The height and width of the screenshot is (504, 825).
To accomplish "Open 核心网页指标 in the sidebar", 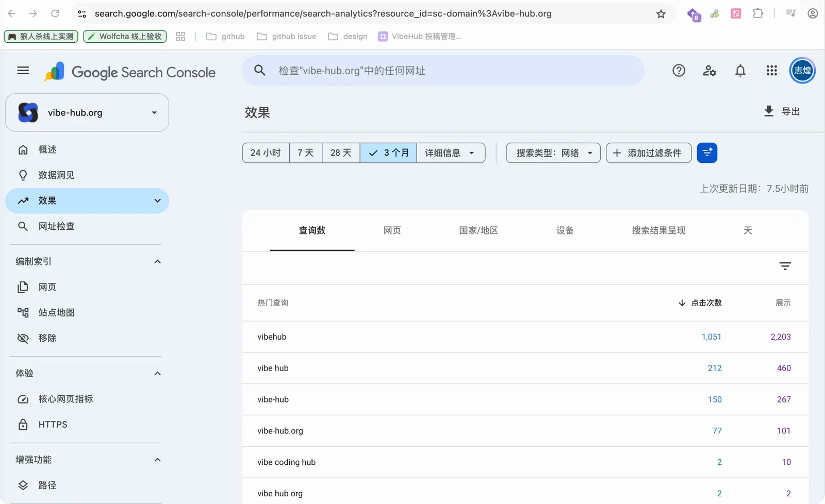I will (x=87, y=399).
